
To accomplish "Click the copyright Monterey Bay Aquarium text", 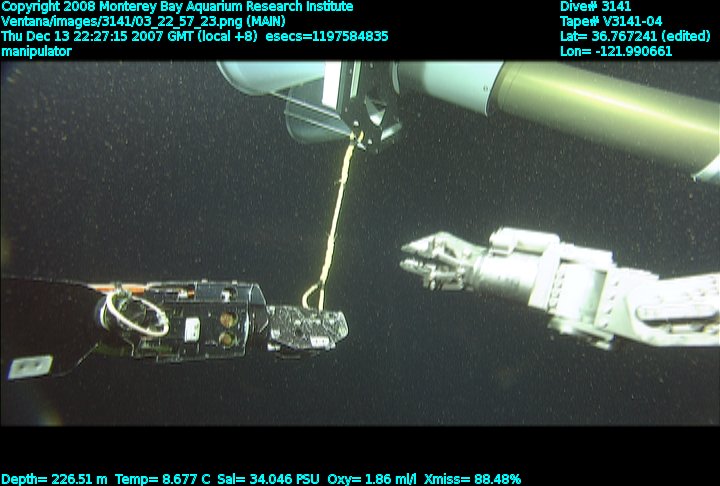I will click(177, 7).
